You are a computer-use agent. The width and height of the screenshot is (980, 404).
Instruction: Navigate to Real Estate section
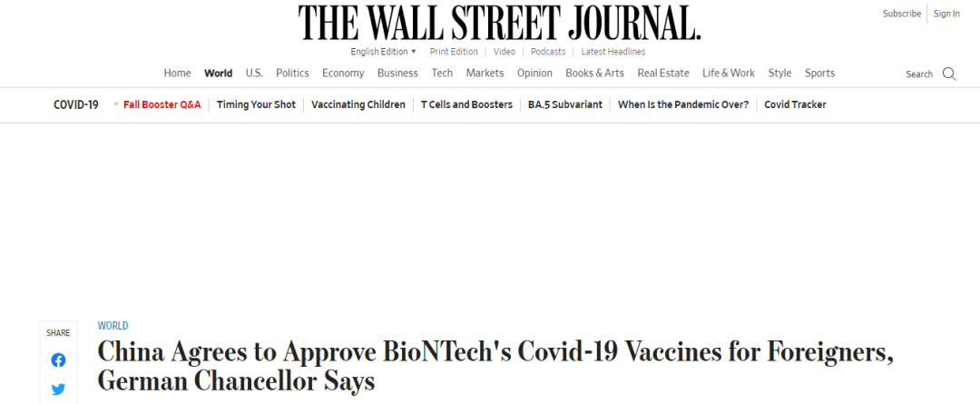click(662, 74)
